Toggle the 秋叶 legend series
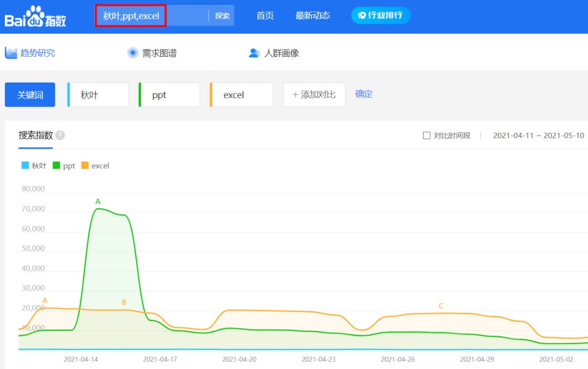 click(34, 165)
